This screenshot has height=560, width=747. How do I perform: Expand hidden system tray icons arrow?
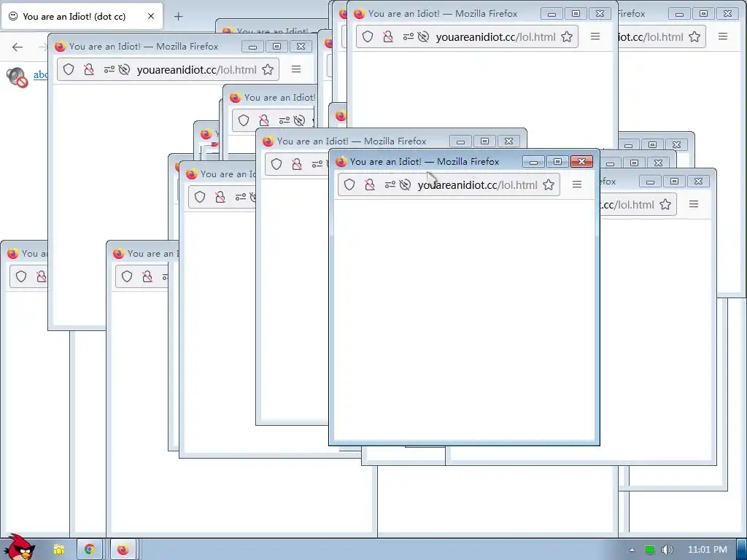tap(632, 550)
